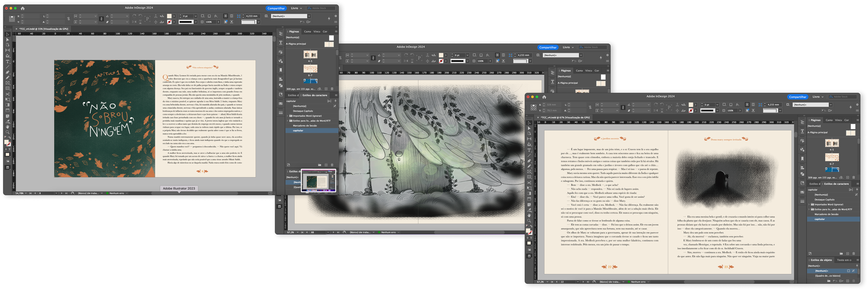868x290 pixels.
Task: Select the 6-7 spread thumbnail in front window
Action: click(832, 157)
